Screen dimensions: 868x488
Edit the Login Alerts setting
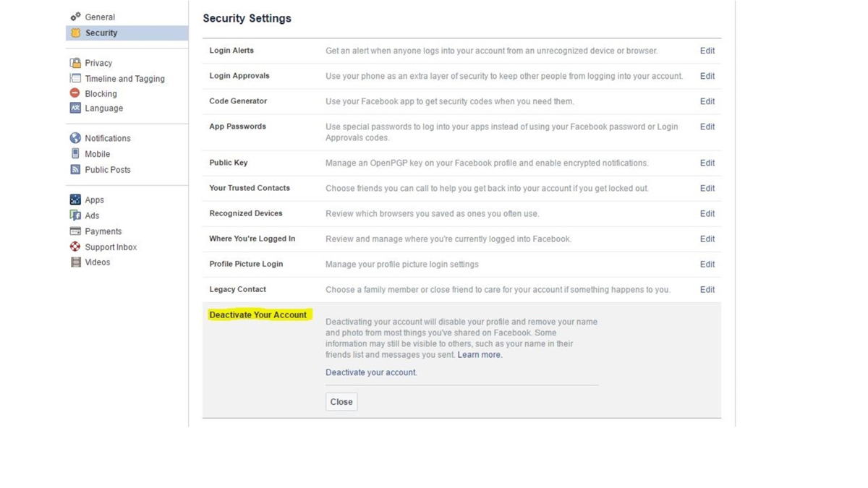coord(707,51)
